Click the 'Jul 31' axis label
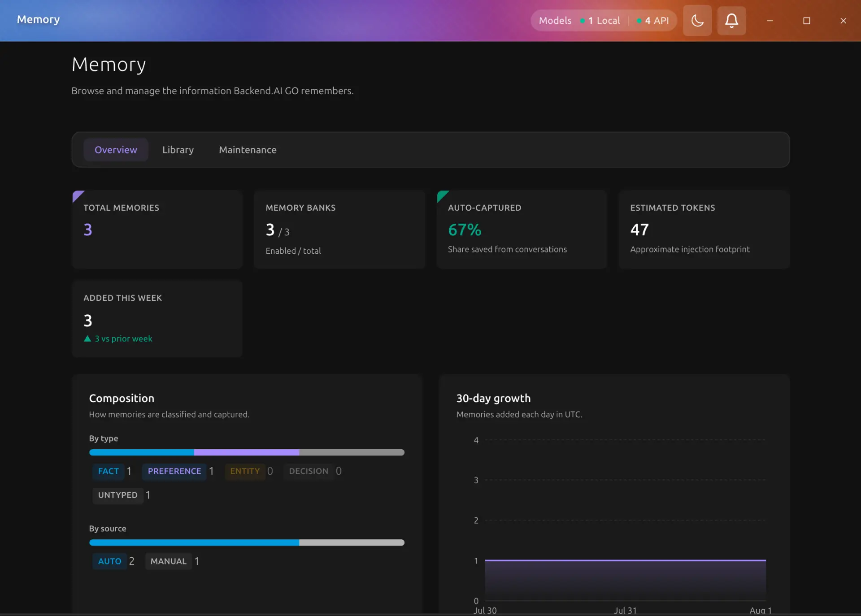Image resolution: width=861 pixels, height=616 pixels. (x=625, y=610)
